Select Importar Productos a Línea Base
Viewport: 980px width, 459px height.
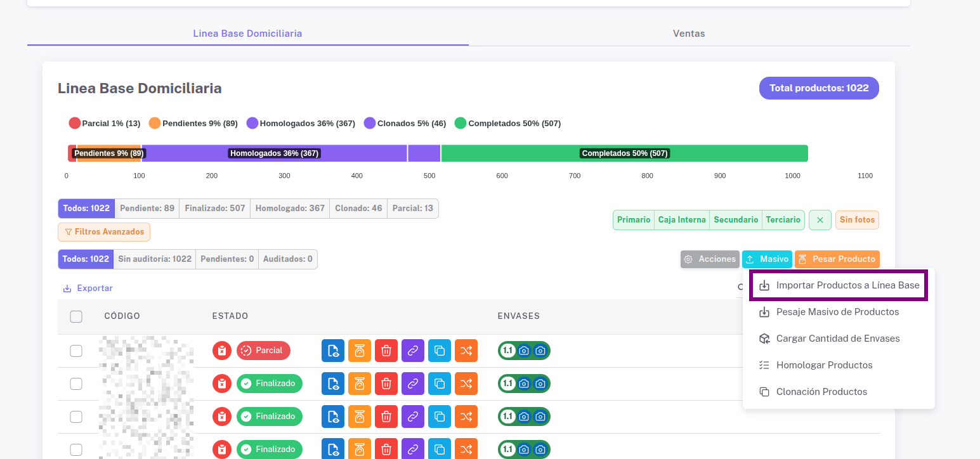(x=839, y=285)
